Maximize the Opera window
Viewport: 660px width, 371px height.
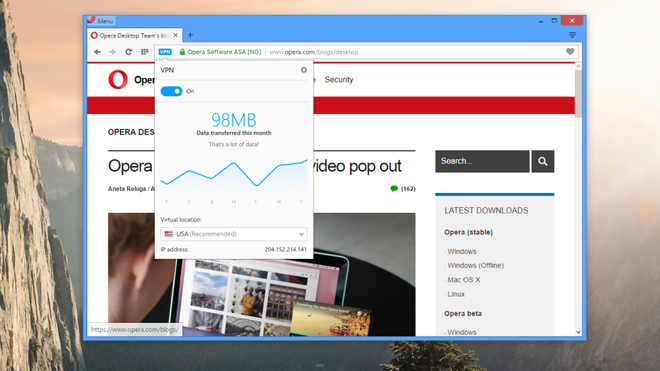click(x=554, y=21)
